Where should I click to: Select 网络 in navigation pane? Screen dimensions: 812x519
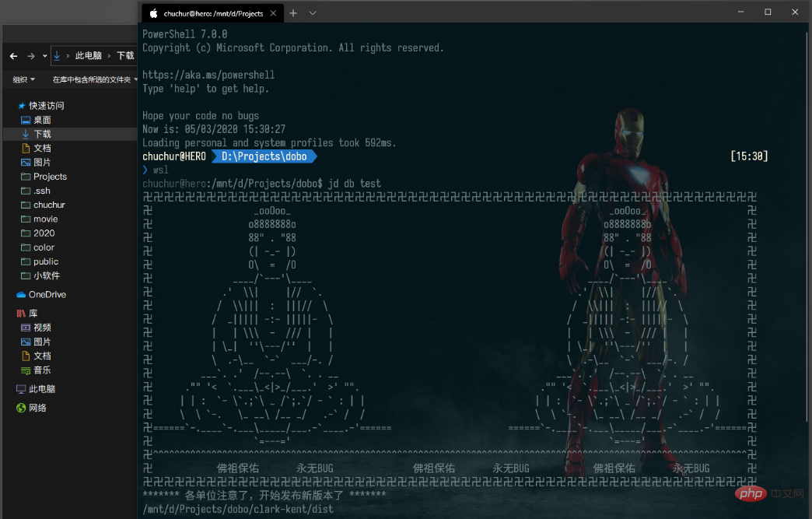[37, 409]
